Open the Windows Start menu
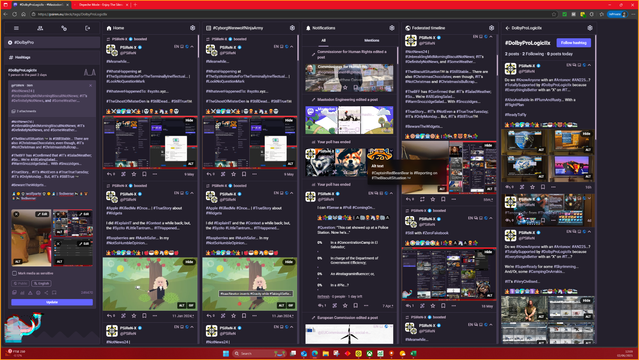 [226, 353]
